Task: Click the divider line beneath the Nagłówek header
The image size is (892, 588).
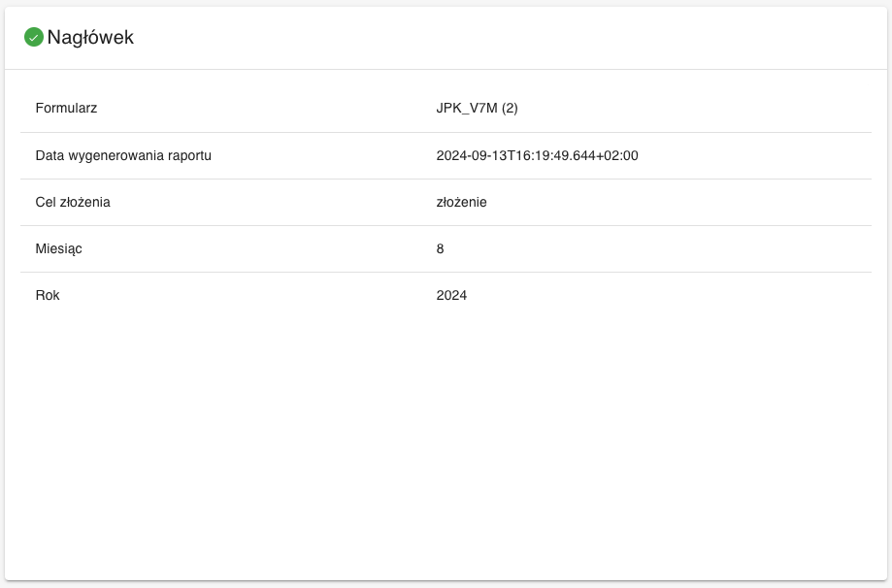Action: point(446,69)
